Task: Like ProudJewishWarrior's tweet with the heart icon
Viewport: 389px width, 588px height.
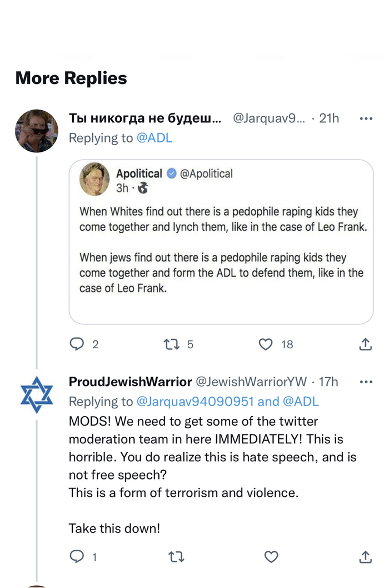Action: [x=271, y=556]
